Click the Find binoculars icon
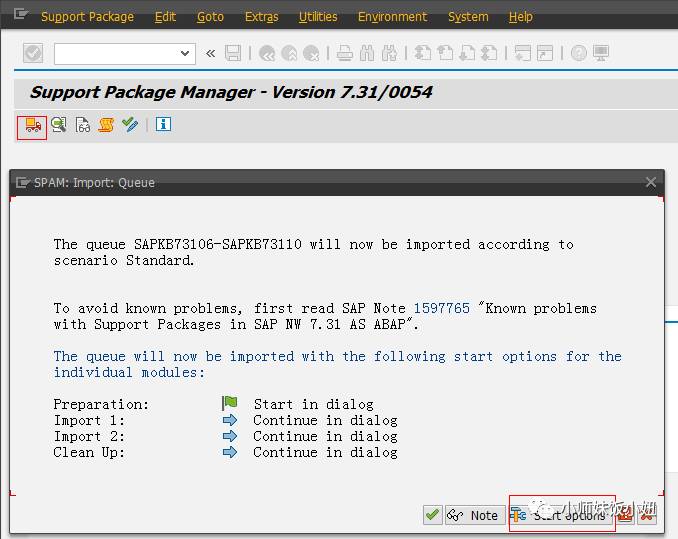The width and height of the screenshot is (678, 539). coord(367,54)
